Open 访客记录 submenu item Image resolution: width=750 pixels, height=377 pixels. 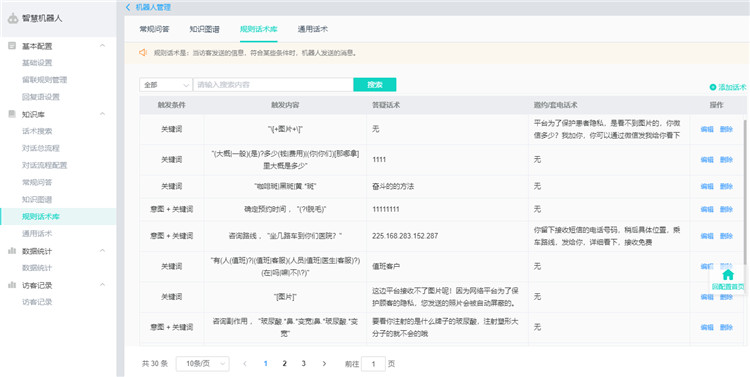(37, 302)
